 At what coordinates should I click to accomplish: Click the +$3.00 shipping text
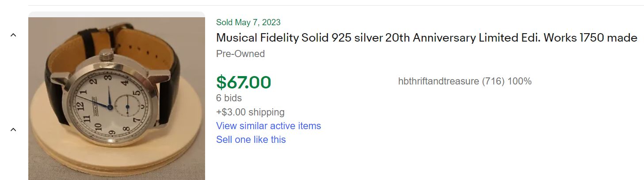pyautogui.click(x=250, y=112)
